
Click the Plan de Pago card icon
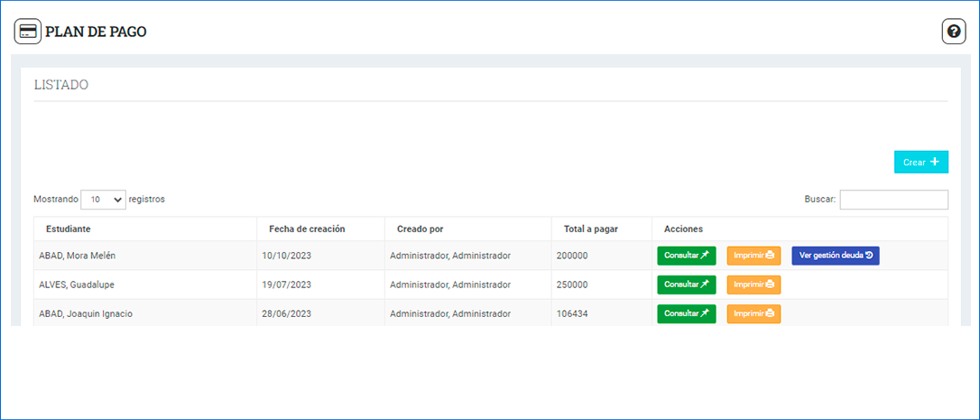[x=28, y=32]
